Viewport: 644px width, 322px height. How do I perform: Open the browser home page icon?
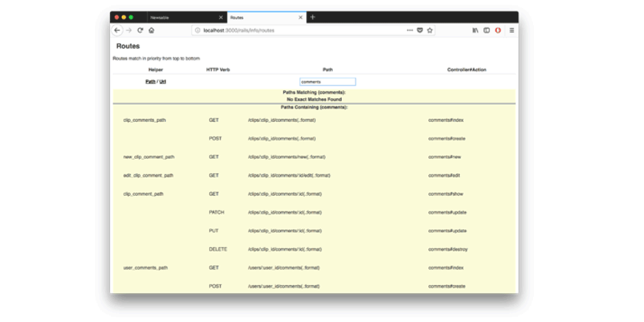tap(151, 31)
